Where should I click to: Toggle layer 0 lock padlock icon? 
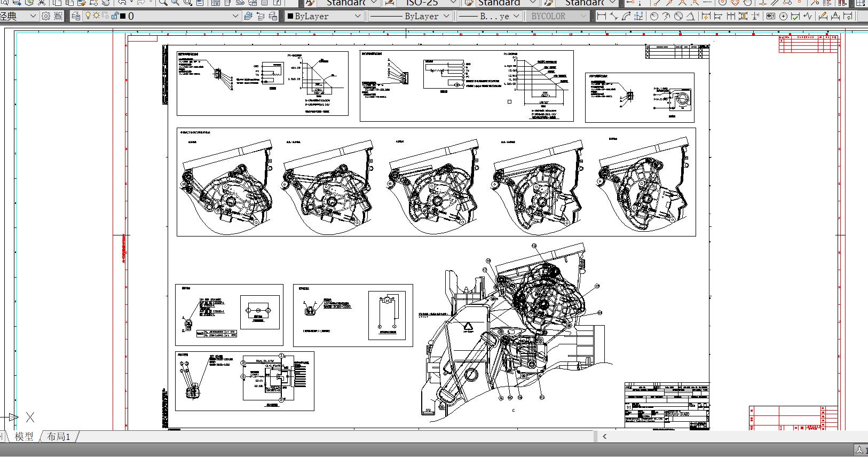(115, 15)
